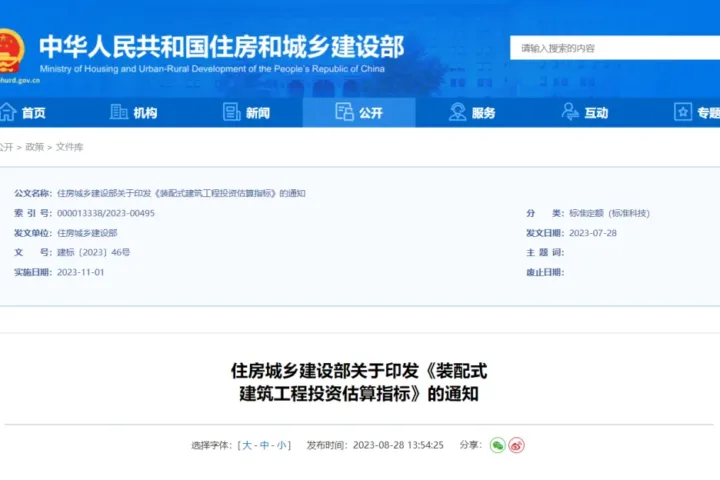Open the 服务 navigation tab
The image size is (720, 480).
[484, 113]
